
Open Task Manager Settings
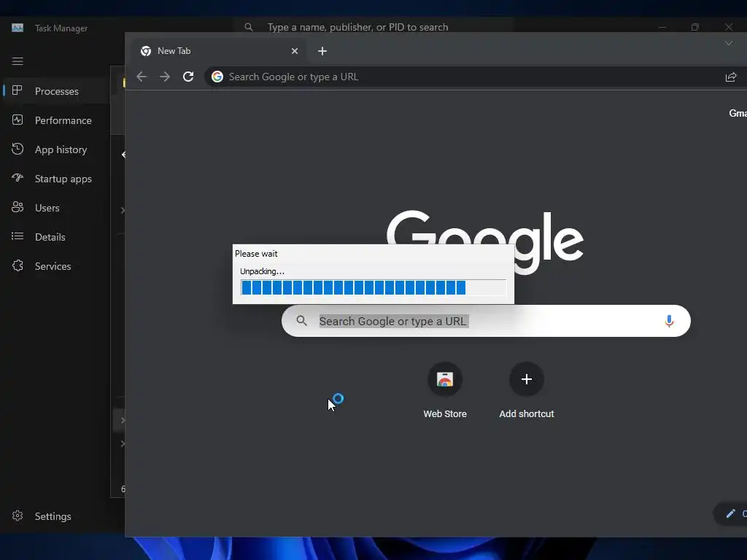point(56,516)
